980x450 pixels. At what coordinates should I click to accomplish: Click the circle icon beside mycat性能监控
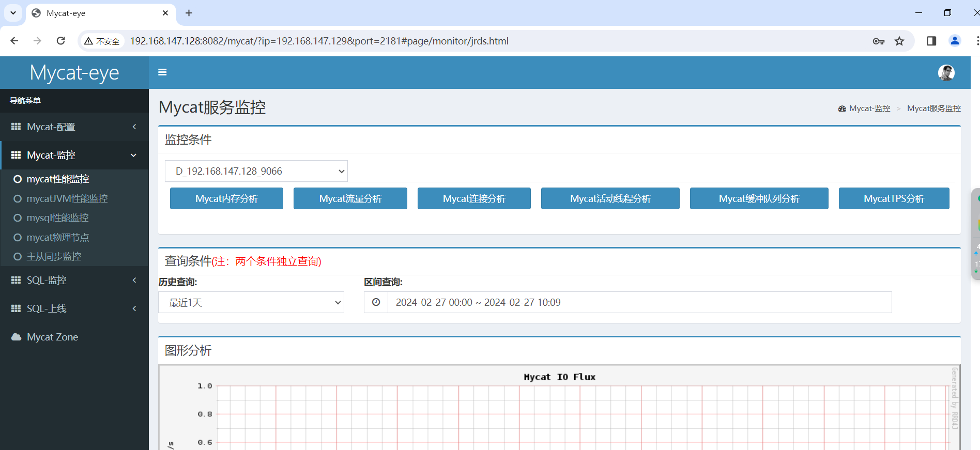click(x=18, y=179)
